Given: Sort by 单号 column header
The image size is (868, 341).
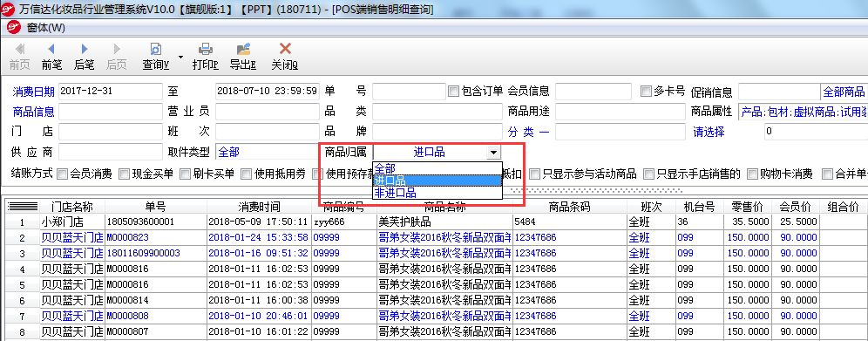Looking at the screenshot, I should coord(155,207).
